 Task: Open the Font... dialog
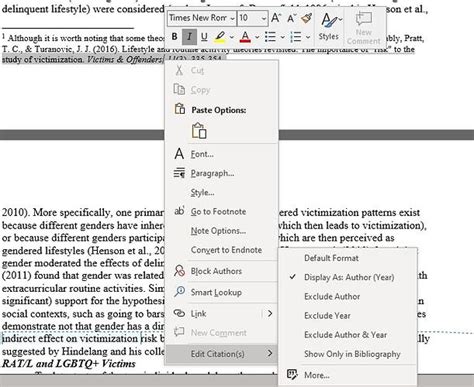202,154
